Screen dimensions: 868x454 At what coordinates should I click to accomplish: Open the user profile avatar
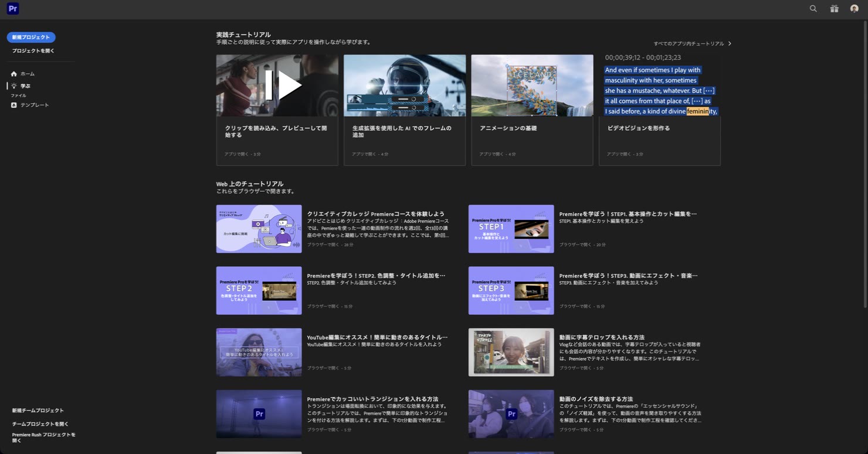[x=855, y=9]
